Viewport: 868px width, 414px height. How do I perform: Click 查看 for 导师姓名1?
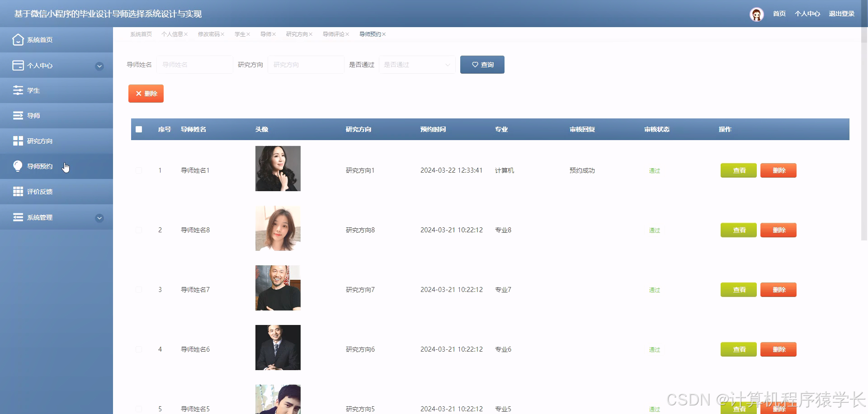point(739,170)
